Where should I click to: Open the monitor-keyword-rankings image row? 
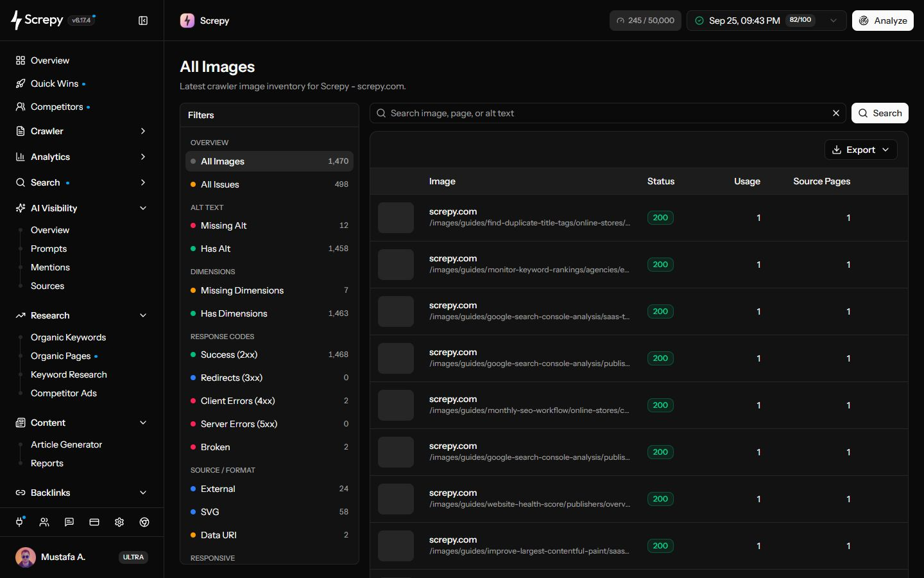pos(639,265)
